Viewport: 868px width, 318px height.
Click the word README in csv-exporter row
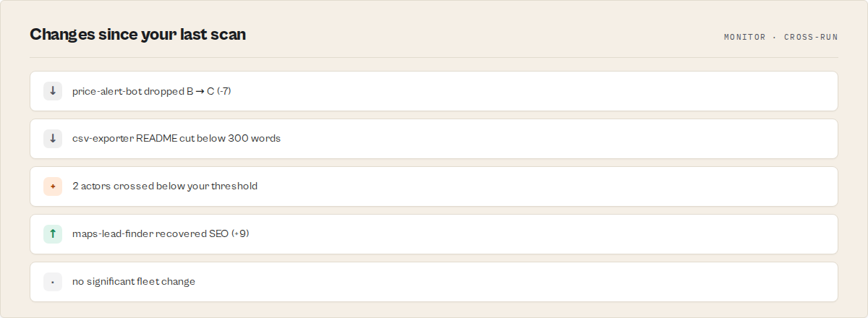156,139
